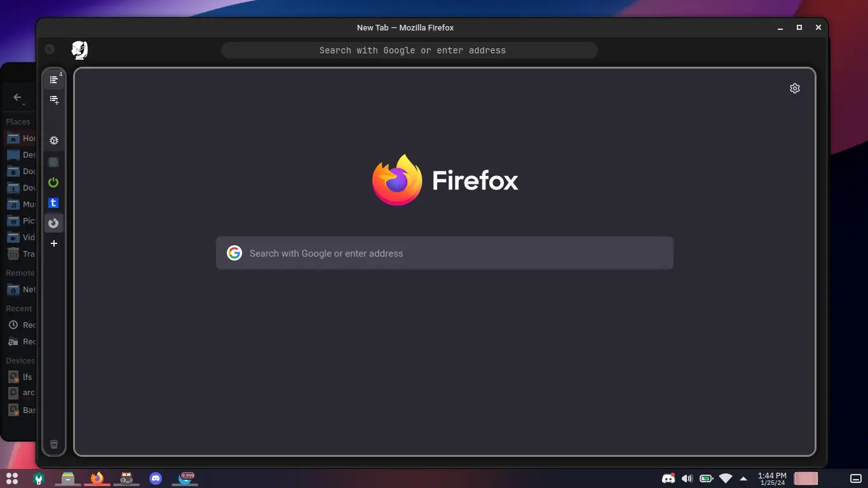Screen dimensions: 868x488
Task: Switch to the blue 't' icon tab
Action: (x=54, y=203)
